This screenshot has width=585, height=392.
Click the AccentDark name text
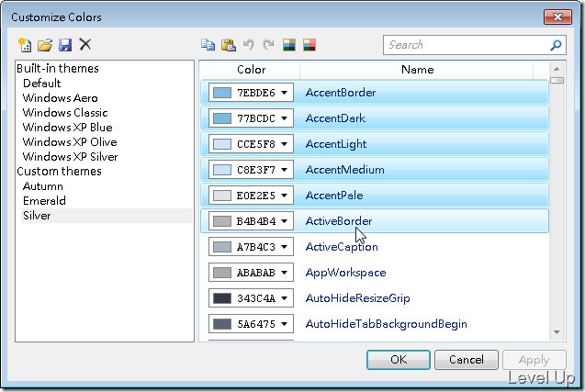pyautogui.click(x=335, y=118)
